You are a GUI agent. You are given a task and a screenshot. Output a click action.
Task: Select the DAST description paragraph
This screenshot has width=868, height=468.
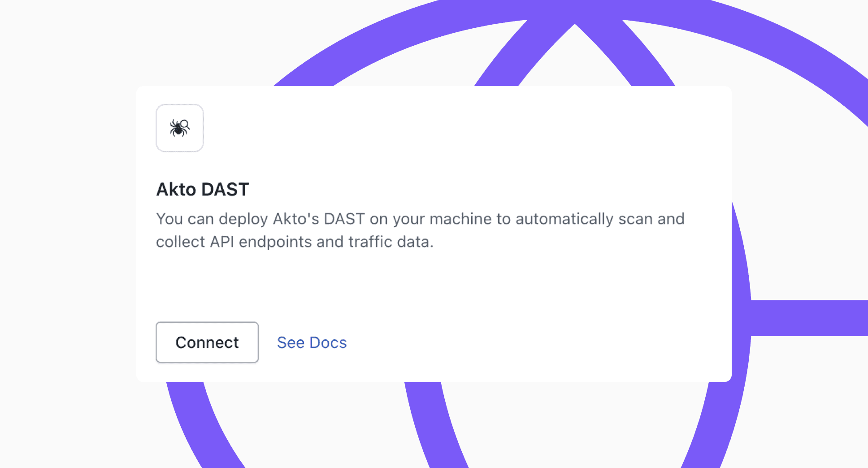click(419, 230)
